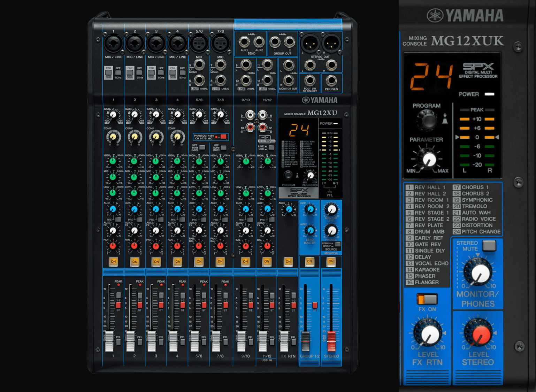Click 'RADIO VOICE' in the effect list
The height and width of the screenshot is (392, 536).
(x=479, y=219)
